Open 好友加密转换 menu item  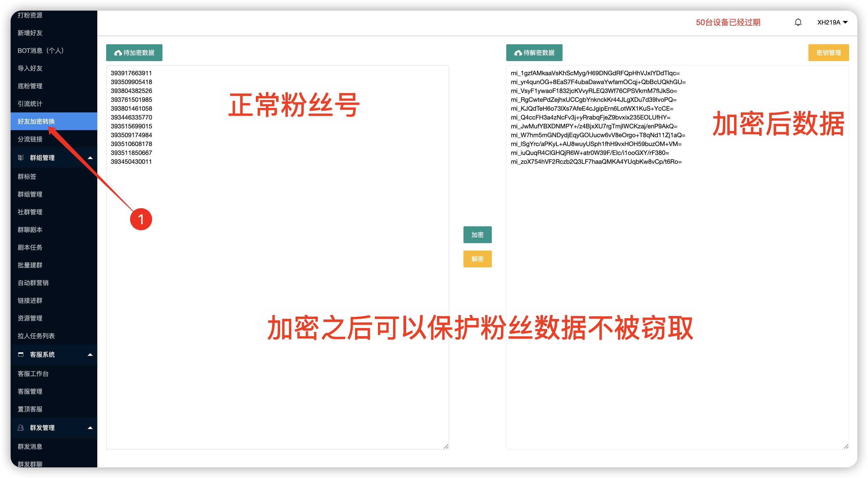pos(36,121)
